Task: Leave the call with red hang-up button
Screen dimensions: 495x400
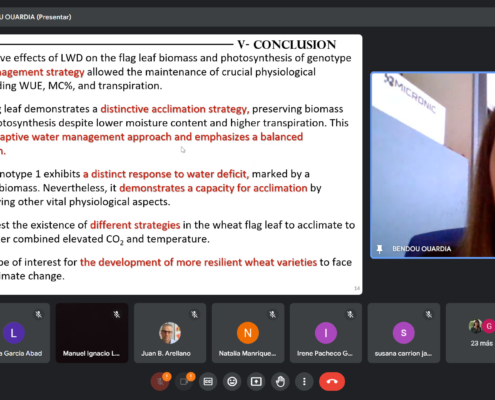Action: (332, 382)
